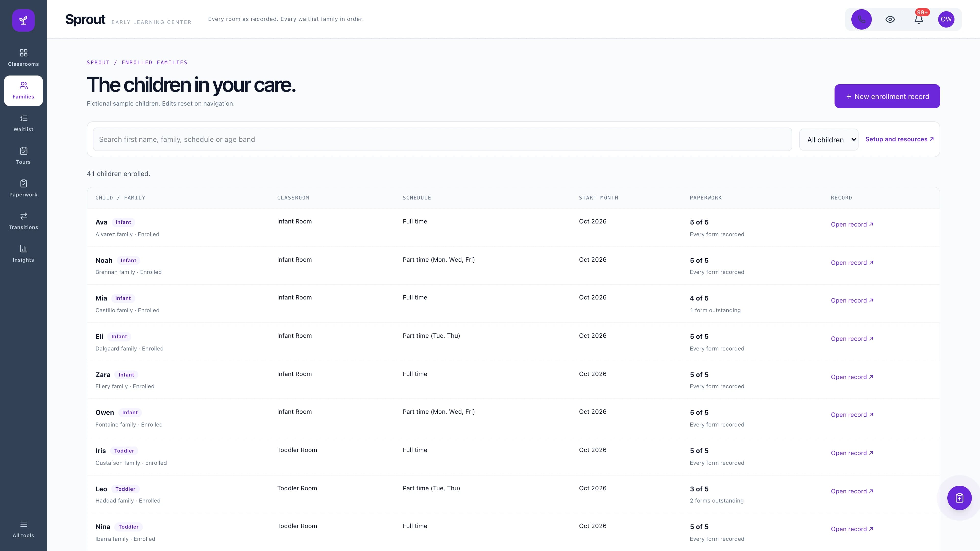Open the OW user avatar menu
The image size is (980, 551).
click(x=946, y=19)
